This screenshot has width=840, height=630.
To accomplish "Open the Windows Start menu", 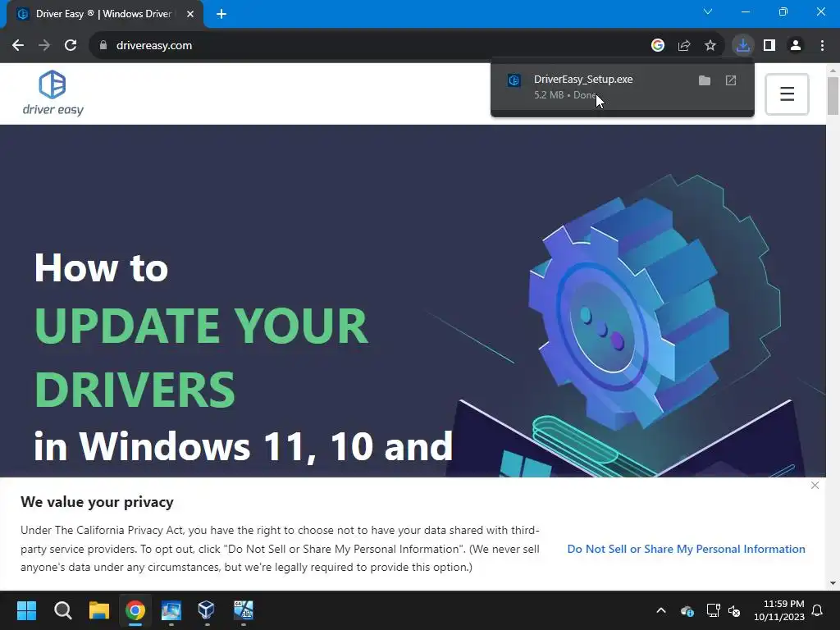I will click(x=26, y=610).
